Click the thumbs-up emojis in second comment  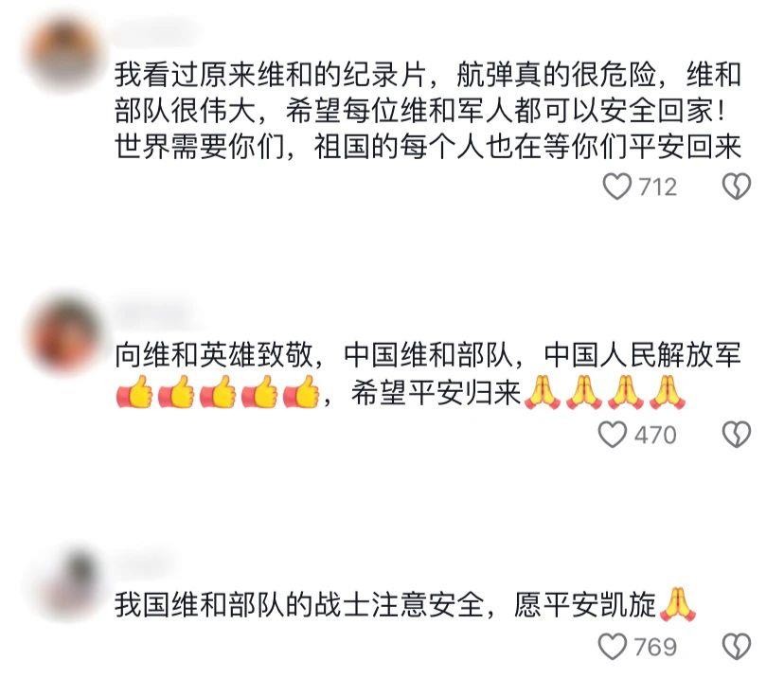click(218, 392)
